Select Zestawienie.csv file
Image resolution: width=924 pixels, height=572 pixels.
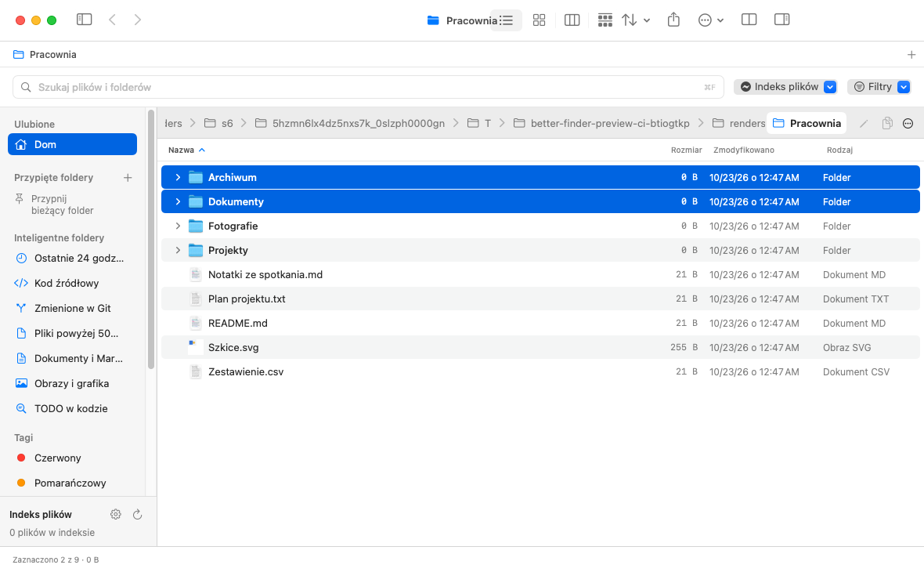[x=540, y=372]
